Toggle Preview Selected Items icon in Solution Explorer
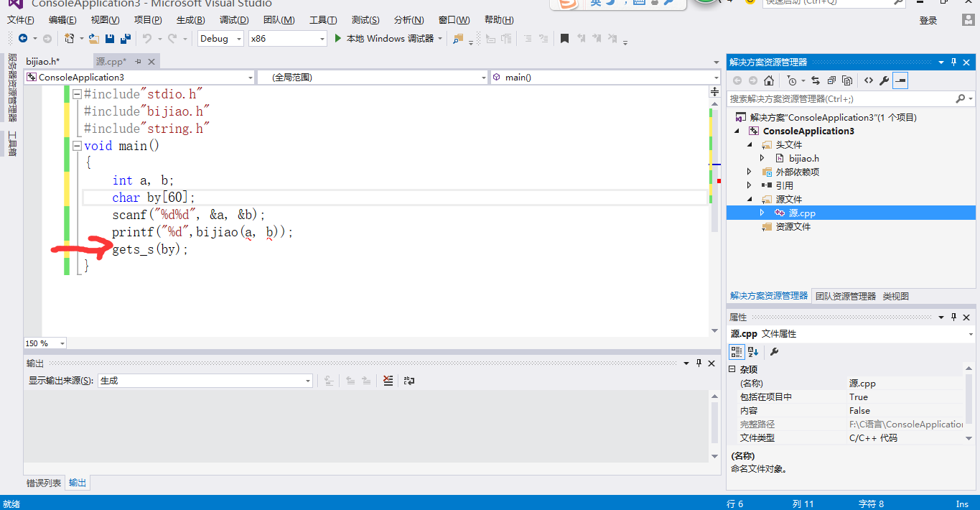 click(900, 80)
